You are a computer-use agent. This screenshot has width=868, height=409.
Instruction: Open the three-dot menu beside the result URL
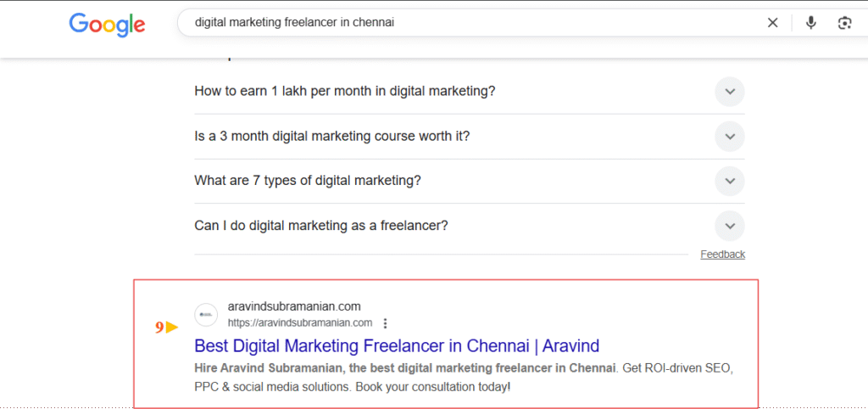[386, 323]
